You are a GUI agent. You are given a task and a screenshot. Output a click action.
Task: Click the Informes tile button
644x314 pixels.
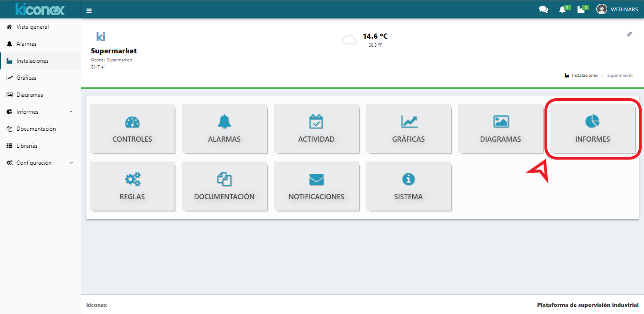[593, 128]
